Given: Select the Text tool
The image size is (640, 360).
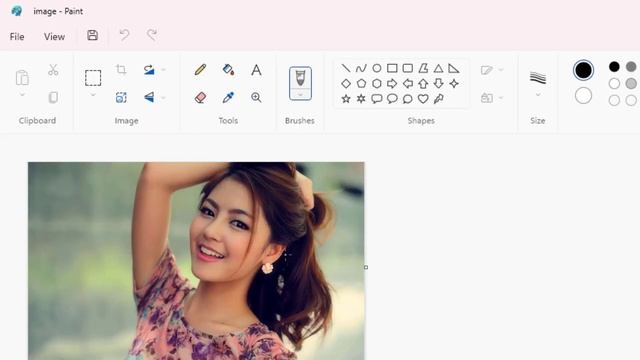Looking at the screenshot, I should (x=256, y=70).
